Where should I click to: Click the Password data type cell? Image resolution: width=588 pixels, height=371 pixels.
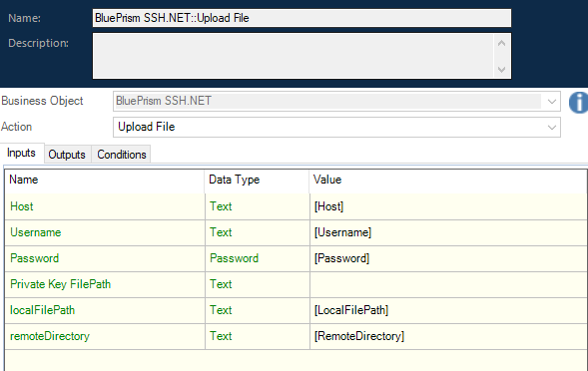(258, 258)
